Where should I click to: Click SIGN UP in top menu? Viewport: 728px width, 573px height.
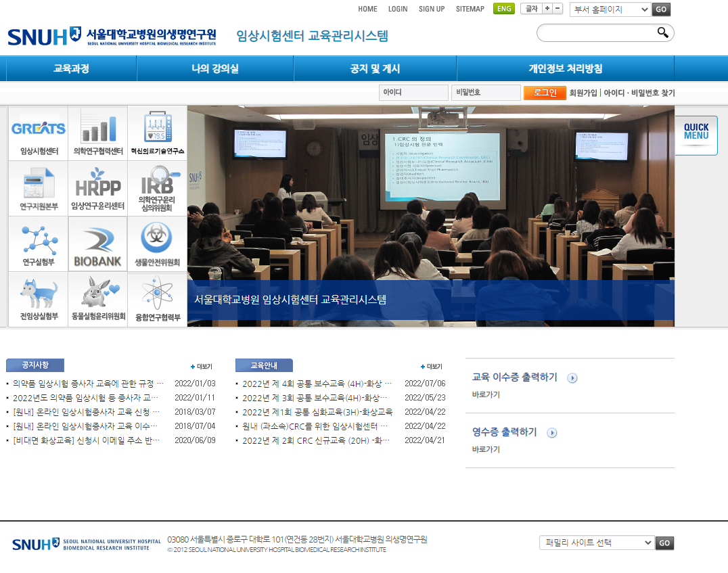[x=432, y=9]
